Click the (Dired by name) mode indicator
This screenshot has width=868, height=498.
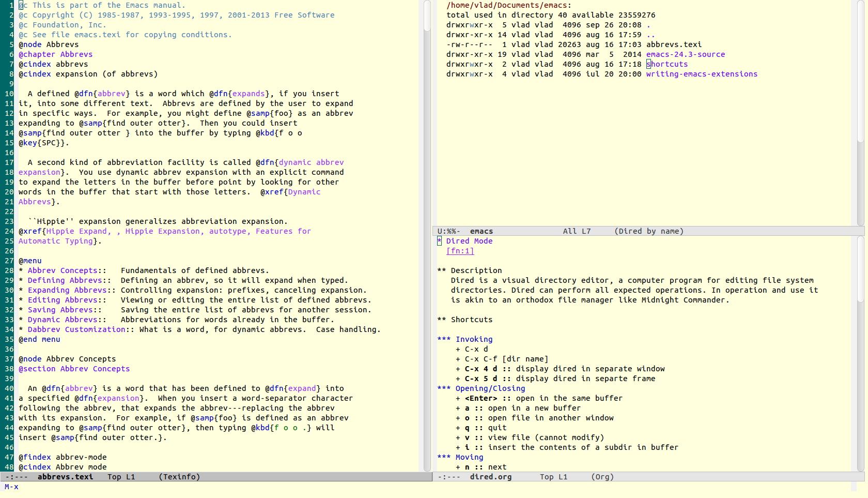click(649, 231)
